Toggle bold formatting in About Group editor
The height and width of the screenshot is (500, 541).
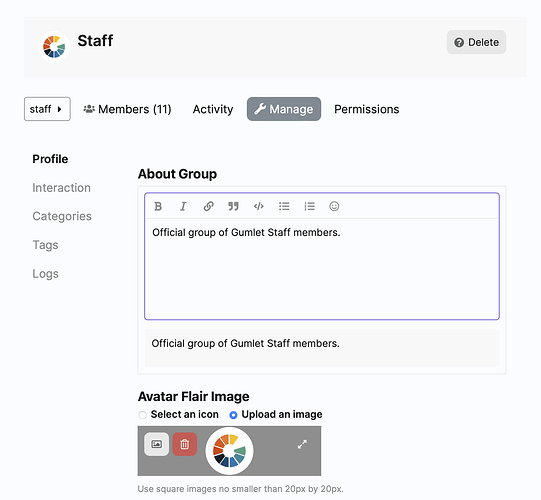[158, 206]
